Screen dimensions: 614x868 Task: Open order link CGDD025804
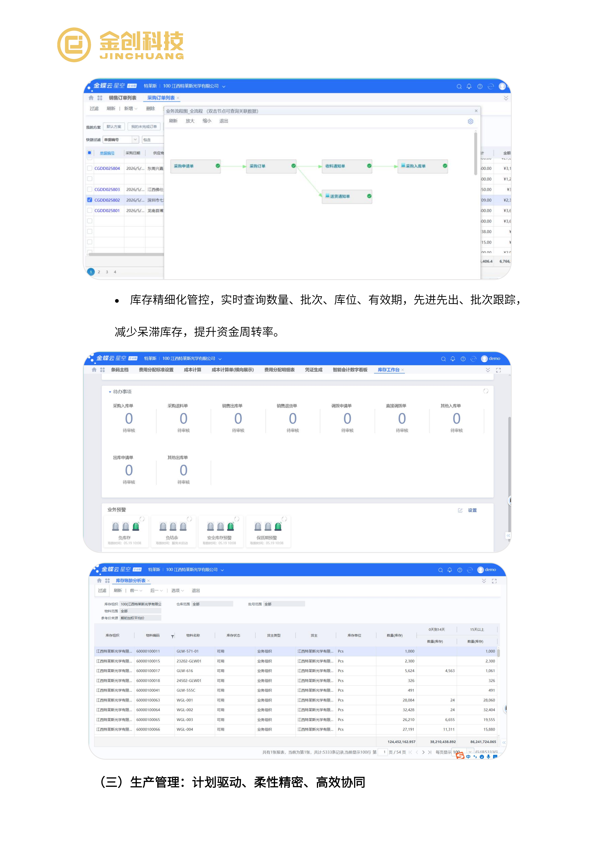107,169
